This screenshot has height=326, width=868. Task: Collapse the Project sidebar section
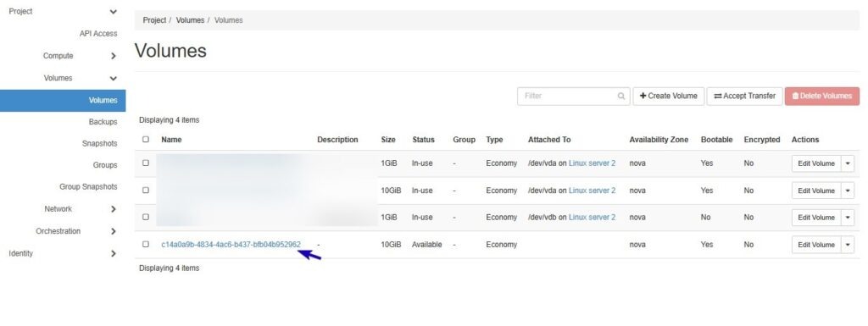point(113,12)
